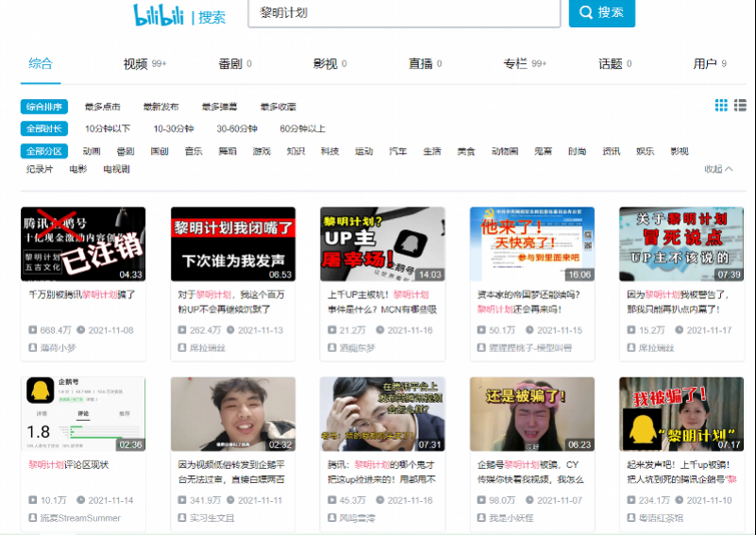The image size is (756, 535).
Task: Open the 还是被骗了 video thumbnail
Action: tap(532, 414)
